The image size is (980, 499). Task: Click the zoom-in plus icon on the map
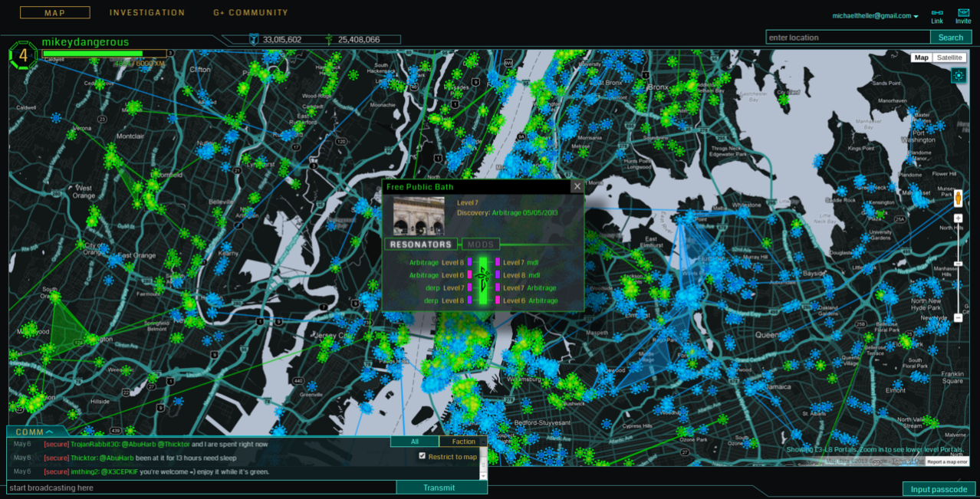[x=958, y=218]
